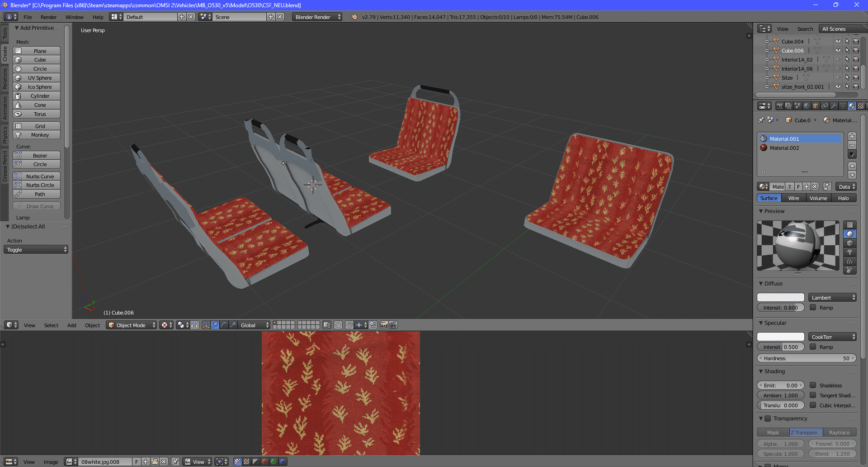868x467 pixels.
Task: Click the Hardness value field
Action: [807, 358]
